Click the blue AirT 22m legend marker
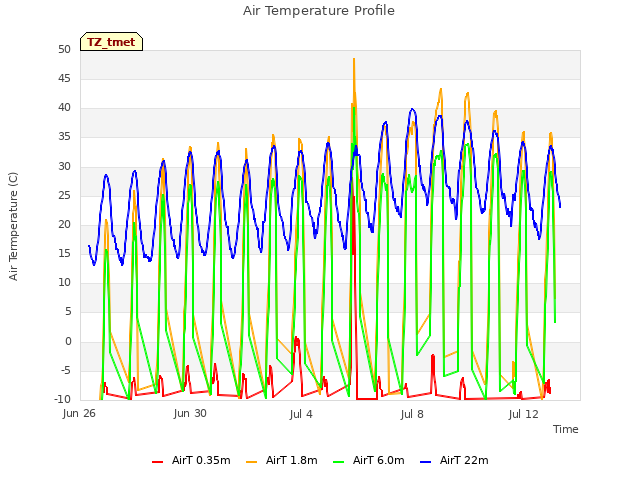 point(425,462)
